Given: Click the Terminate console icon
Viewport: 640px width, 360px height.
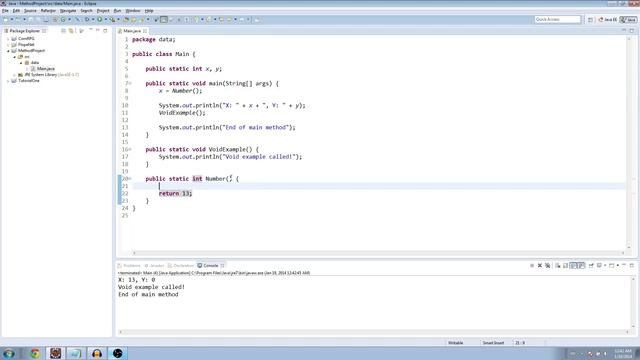Looking at the screenshot, I should point(532,266).
